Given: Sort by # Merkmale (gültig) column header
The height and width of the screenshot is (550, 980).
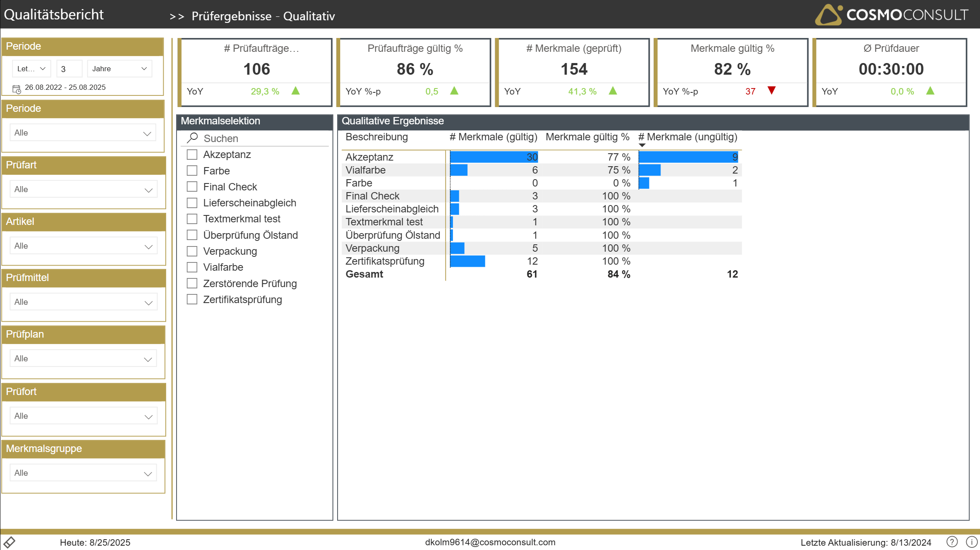Looking at the screenshot, I should tap(493, 137).
